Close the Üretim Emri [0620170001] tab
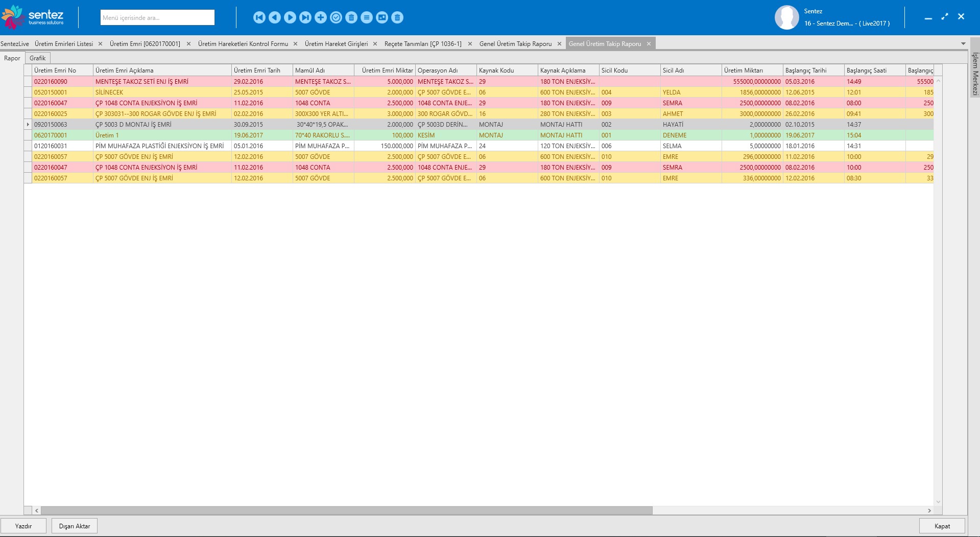Screen dimensions: 980x537 188,44
